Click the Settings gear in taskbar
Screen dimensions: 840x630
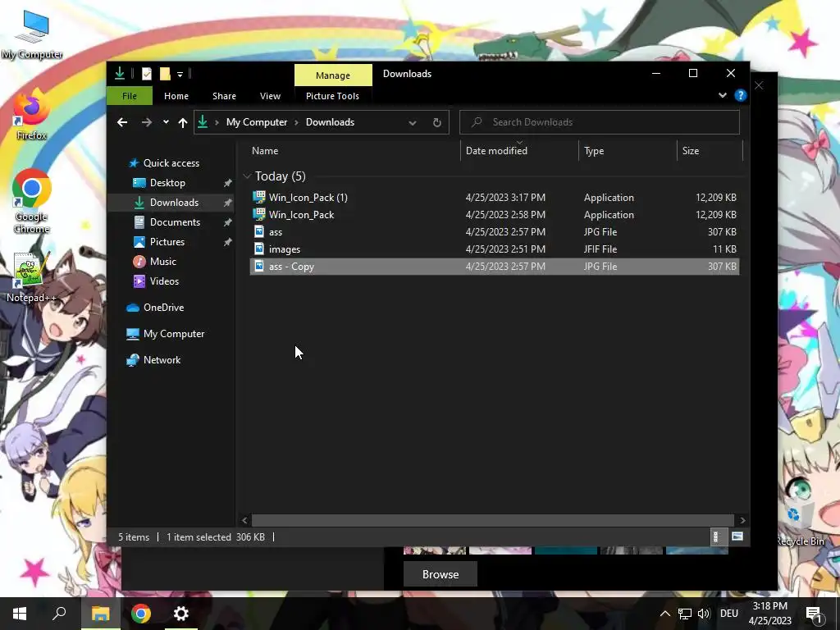[x=181, y=614]
